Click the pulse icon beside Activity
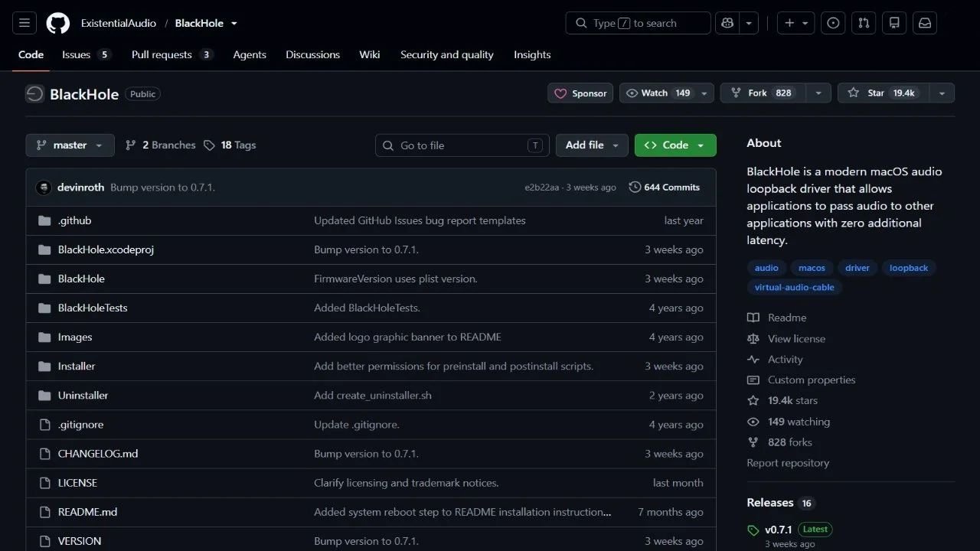Image resolution: width=980 pixels, height=551 pixels. coord(753,359)
